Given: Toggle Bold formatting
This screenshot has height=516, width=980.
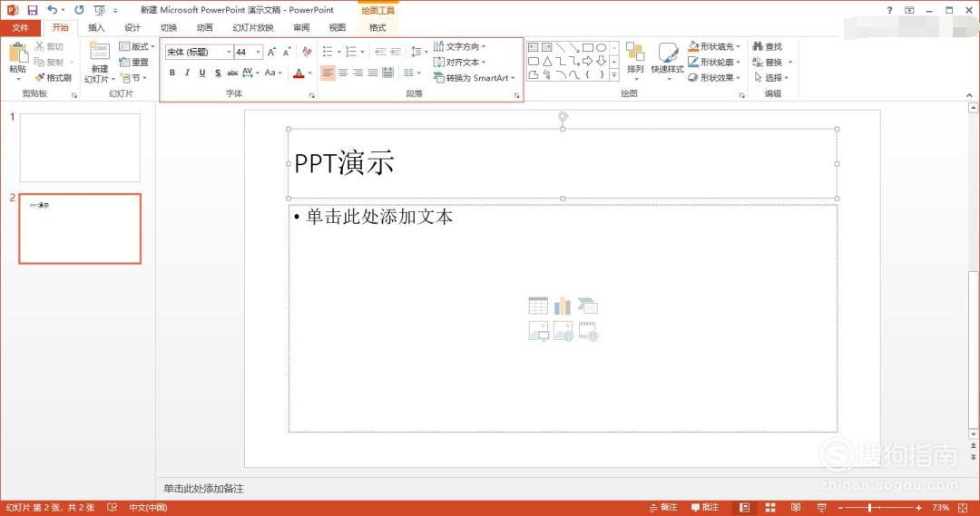Looking at the screenshot, I should pyautogui.click(x=171, y=73).
